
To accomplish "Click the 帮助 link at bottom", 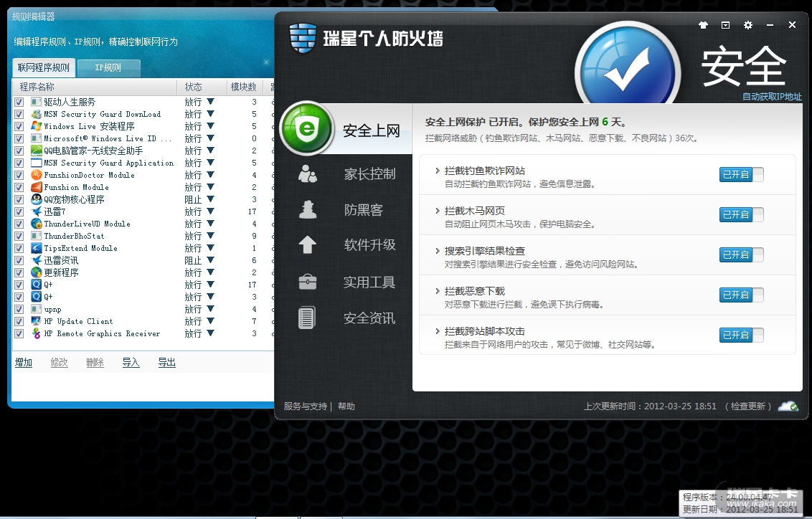I will [346, 406].
